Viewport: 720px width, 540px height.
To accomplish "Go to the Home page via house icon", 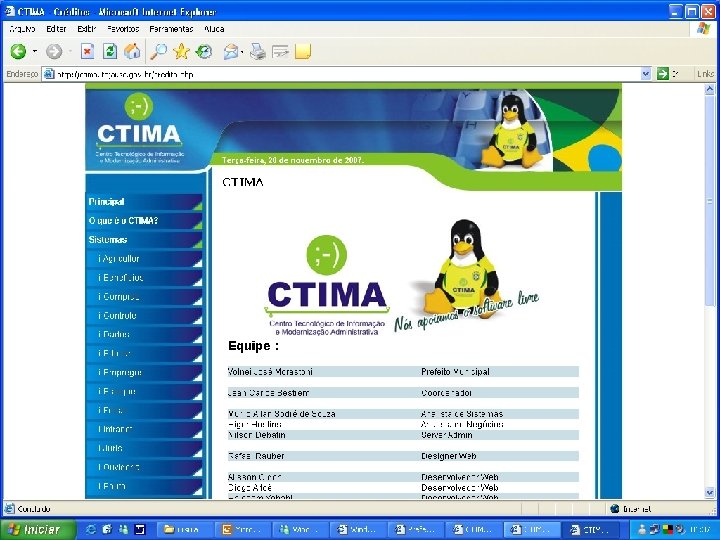I will click(132, 51).
